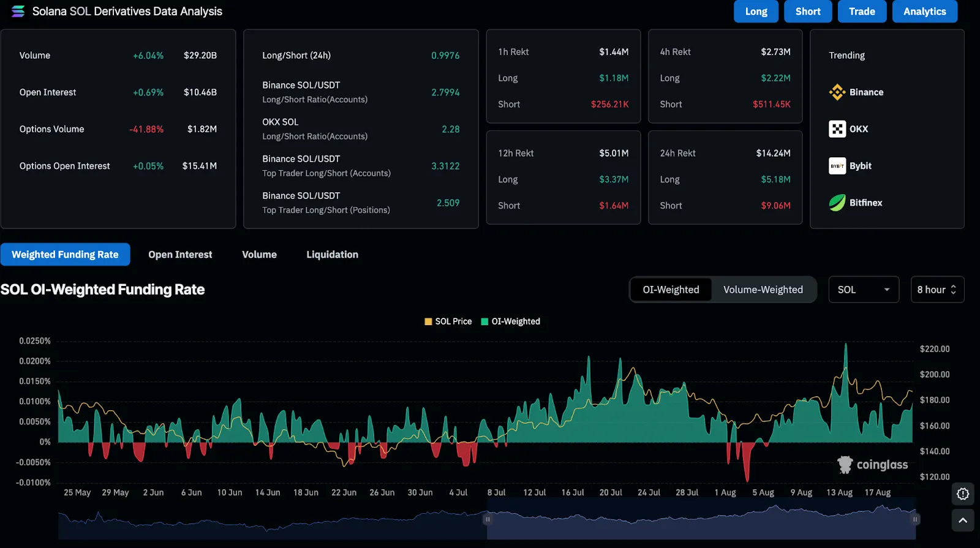Select the Liquidation tab
This screenshot has width=980, height=548.
[332, 255]
